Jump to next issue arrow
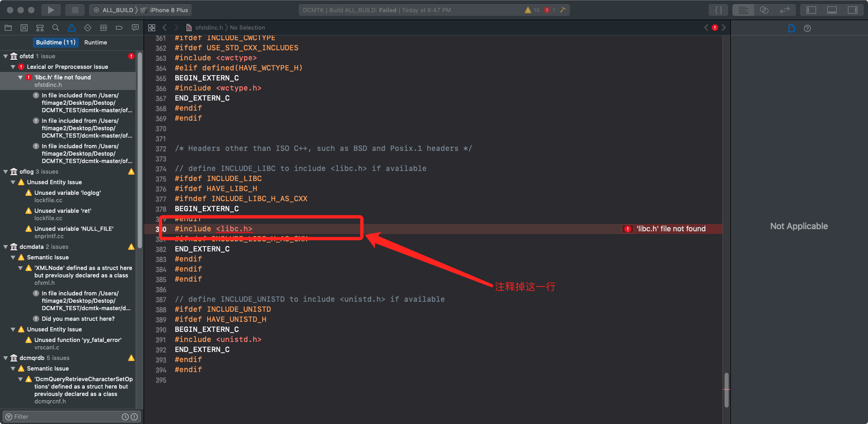The height and width of the screenshot is (424, 868). (723, 28)
